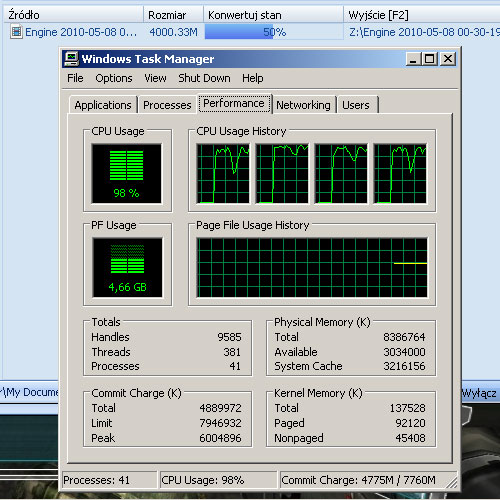Close the Windows Task Manager window

tap(448, 59)
